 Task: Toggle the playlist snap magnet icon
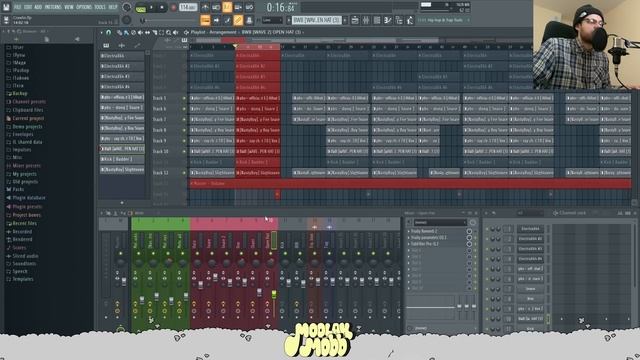109,32
